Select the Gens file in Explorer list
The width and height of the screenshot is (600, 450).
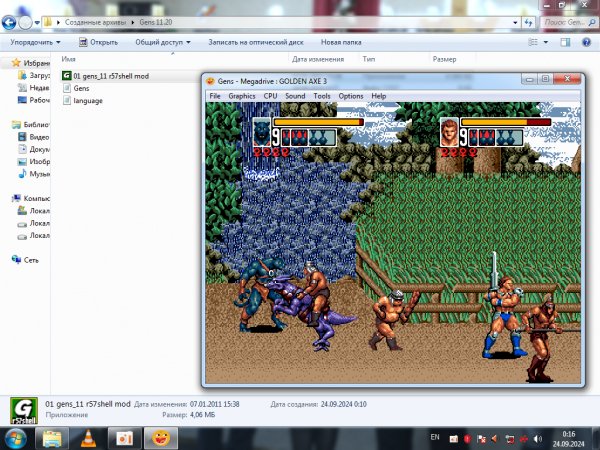(x=81, y=88)
